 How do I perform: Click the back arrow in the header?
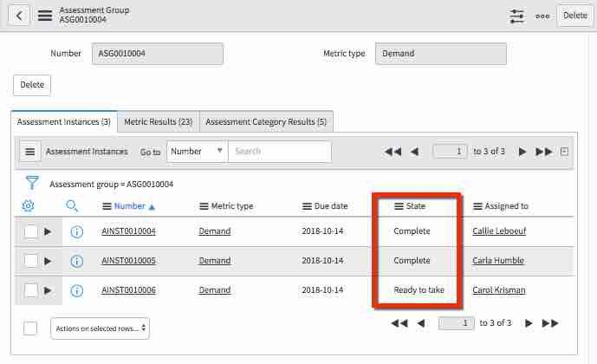(x=19, y=15)
